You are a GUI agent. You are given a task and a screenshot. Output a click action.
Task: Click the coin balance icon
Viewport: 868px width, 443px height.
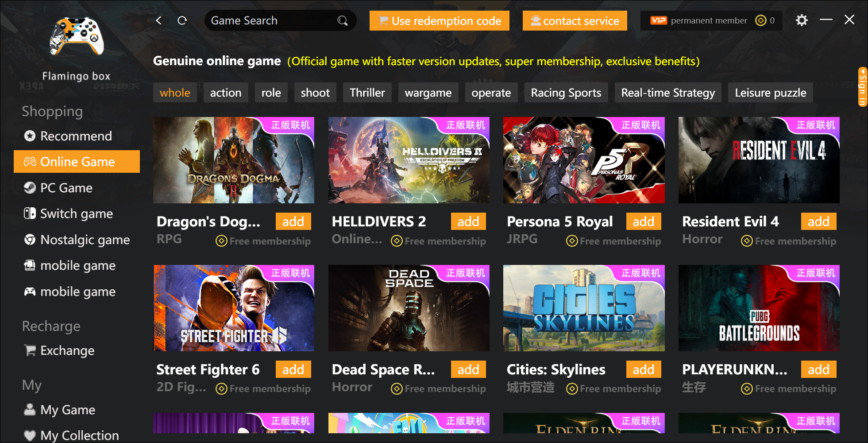pyautogui.click(x=760, y=20)
